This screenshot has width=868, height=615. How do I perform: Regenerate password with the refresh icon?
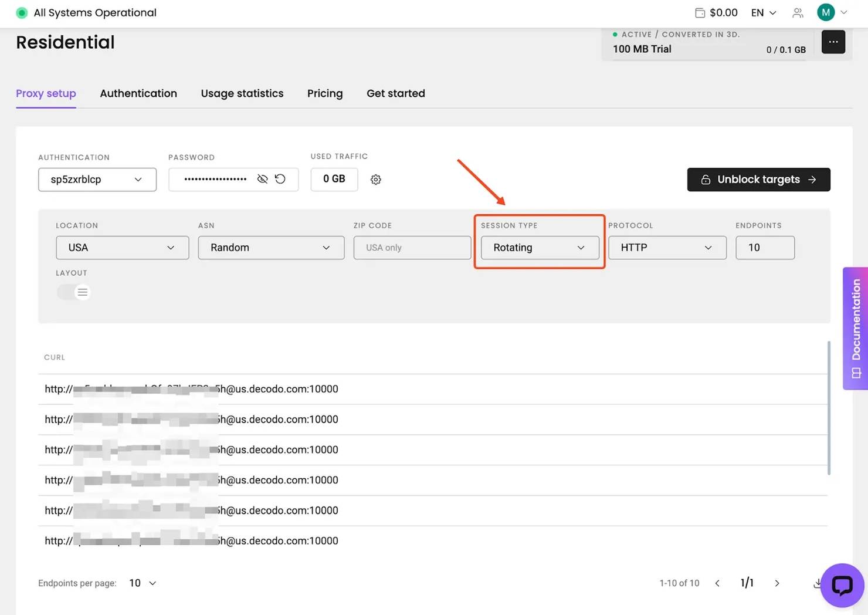click(280, 179)
